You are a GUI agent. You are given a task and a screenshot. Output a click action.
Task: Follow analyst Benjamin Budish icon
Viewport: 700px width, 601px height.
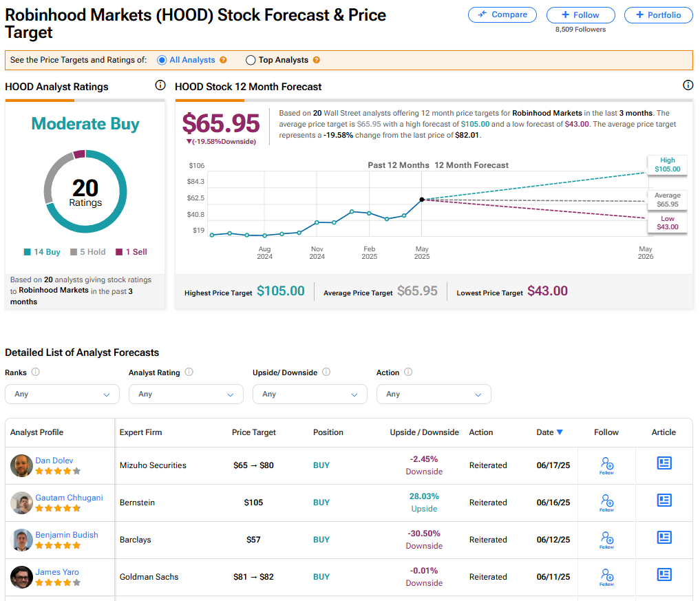(606, 539)
